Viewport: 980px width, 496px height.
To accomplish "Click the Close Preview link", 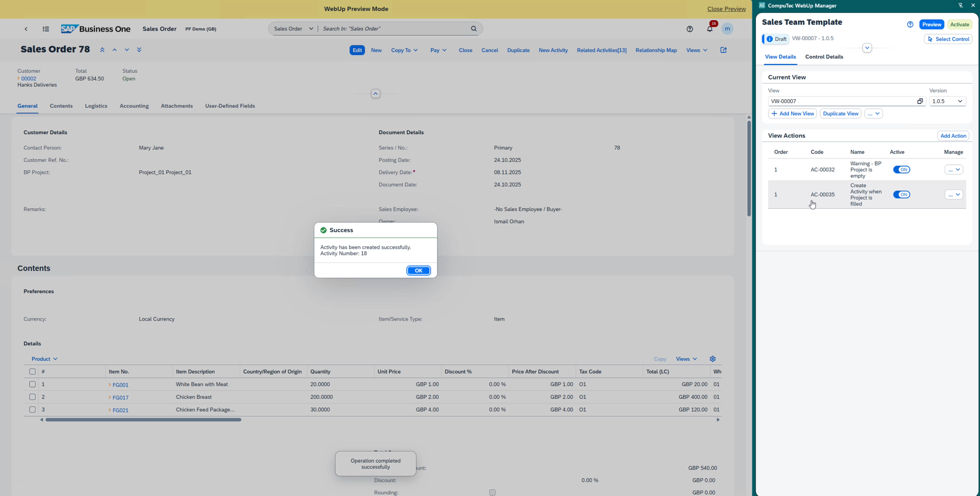I will point(726,9).
